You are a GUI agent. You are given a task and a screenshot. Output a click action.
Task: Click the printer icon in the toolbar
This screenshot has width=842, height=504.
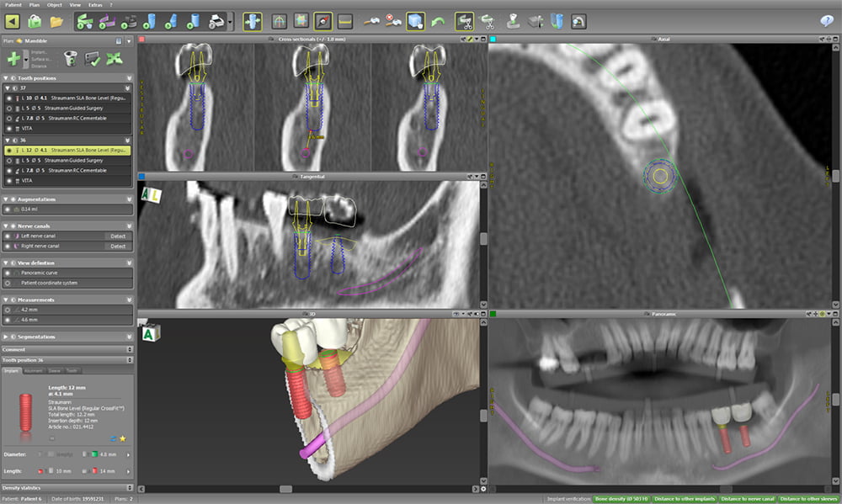[216, 21]
